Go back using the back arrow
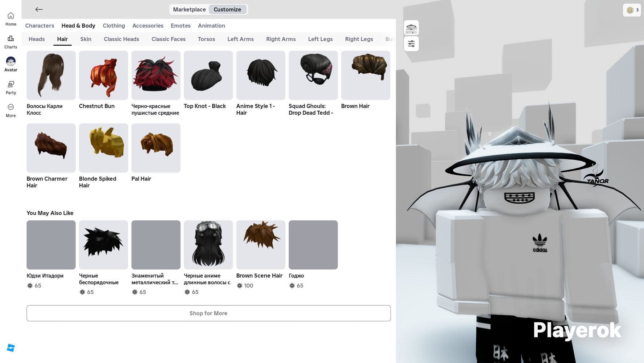This screenshot has height=363, width=644. coord(39,9)
